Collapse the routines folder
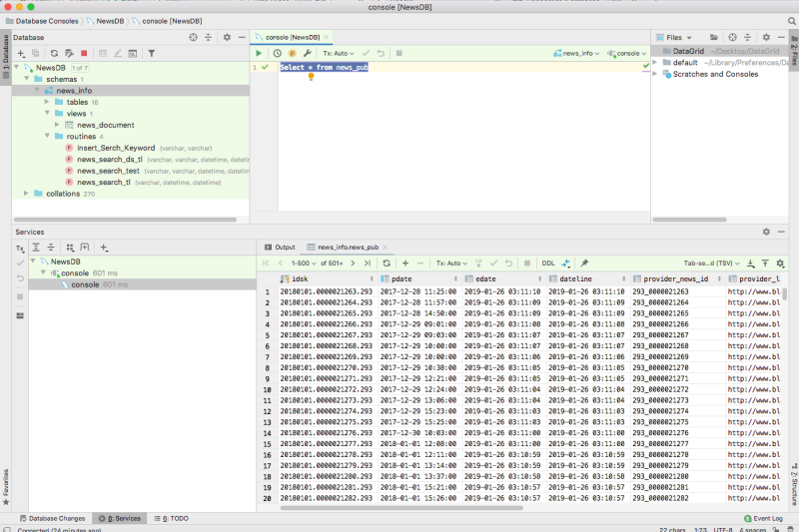Image resolution: width=799 pixels, height=532 pixels. (47, 136)
